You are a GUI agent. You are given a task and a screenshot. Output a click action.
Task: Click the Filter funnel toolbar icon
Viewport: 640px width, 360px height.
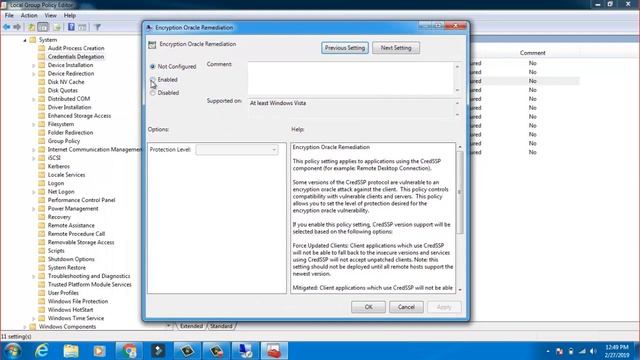(x=98, y=27)
